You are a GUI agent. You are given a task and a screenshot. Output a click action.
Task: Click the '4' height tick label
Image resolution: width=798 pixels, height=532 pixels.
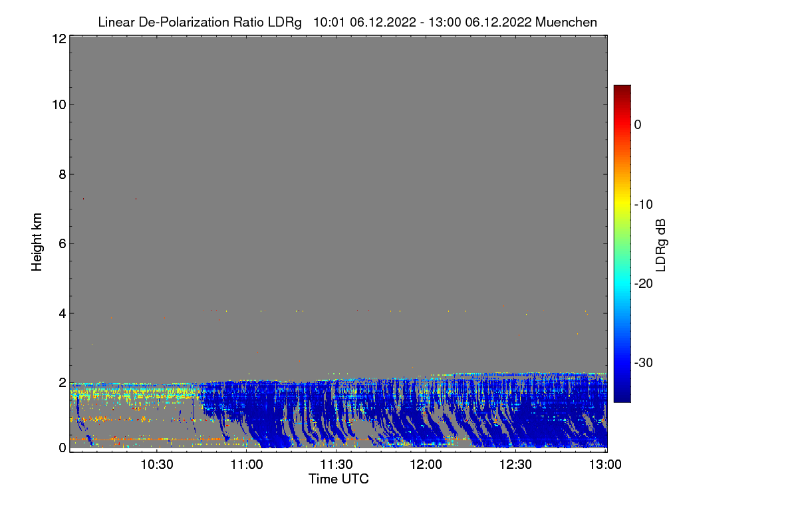click(x=62, y=313)
